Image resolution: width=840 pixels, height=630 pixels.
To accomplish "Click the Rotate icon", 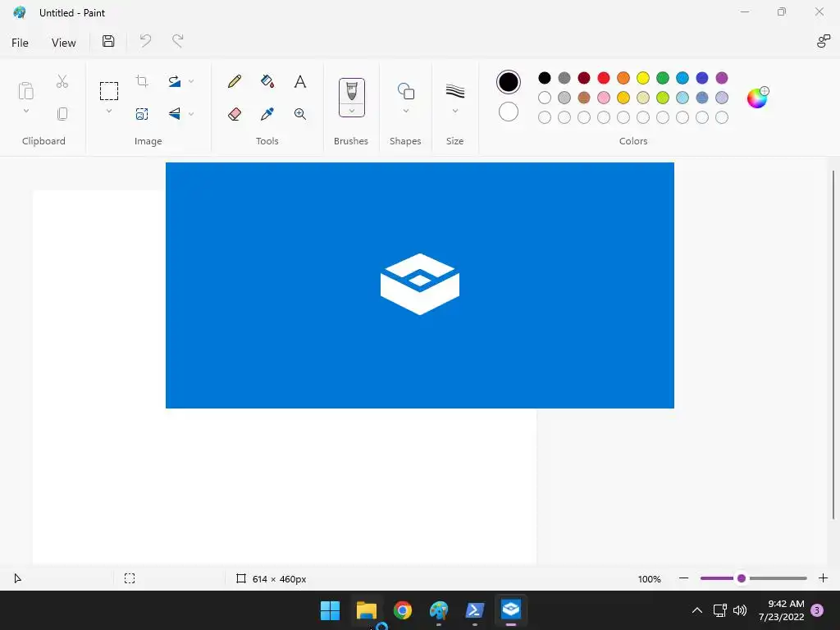I will tap(175, 81).
